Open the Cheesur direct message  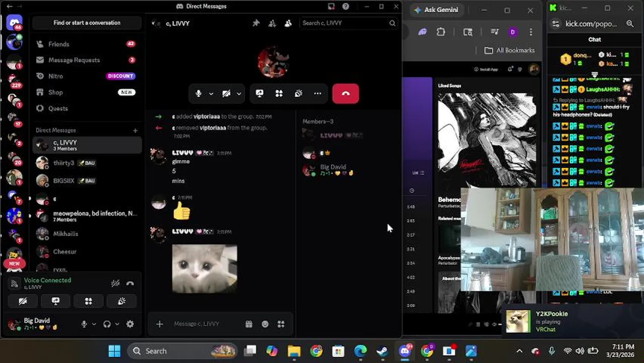click(x=87, y=252)
